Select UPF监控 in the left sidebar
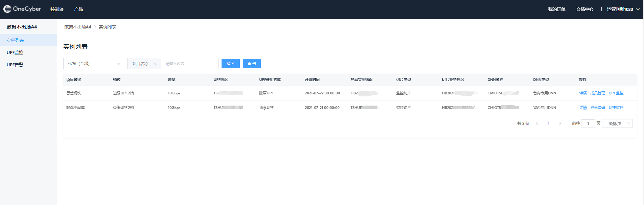644x205 pixels. 15,52
